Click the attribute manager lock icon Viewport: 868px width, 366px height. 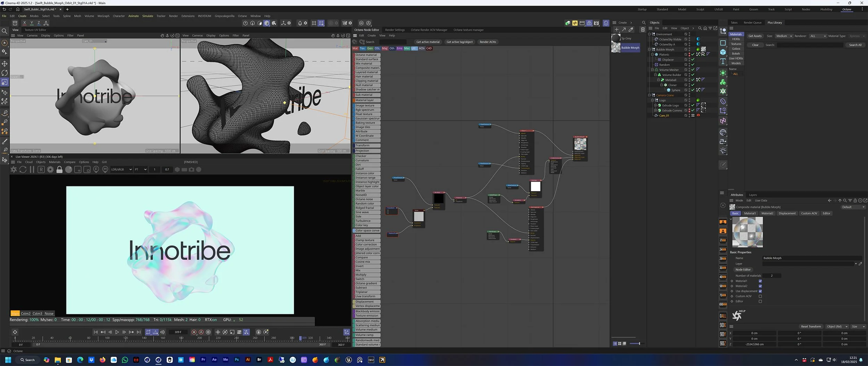click(x=855, y=201)
